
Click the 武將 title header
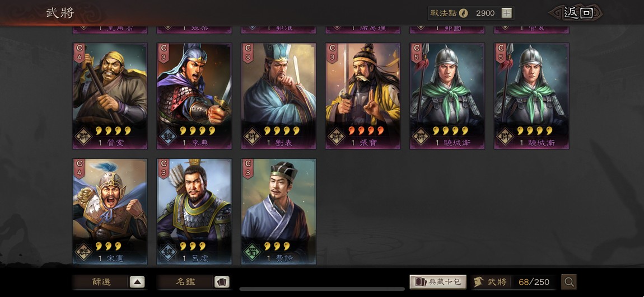tap(60, 13)
